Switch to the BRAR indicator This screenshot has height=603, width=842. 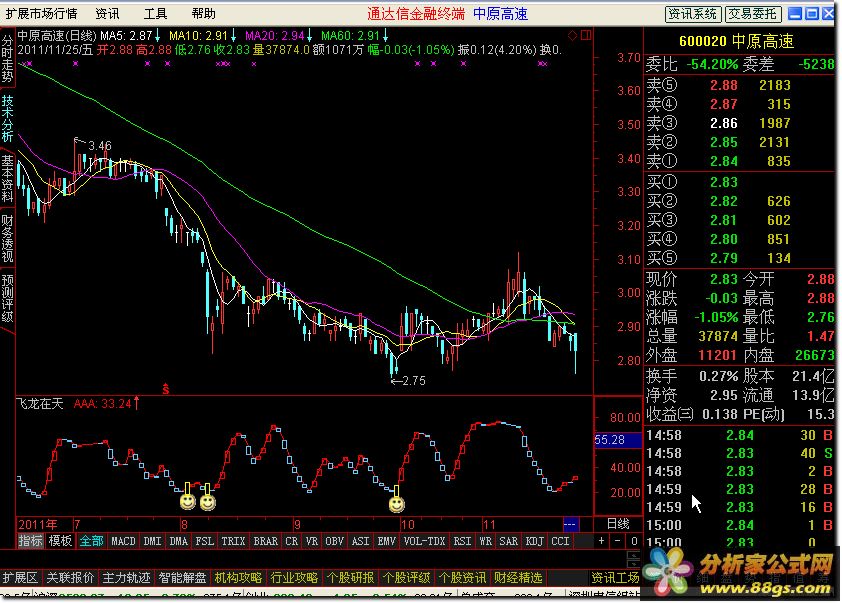266,541
